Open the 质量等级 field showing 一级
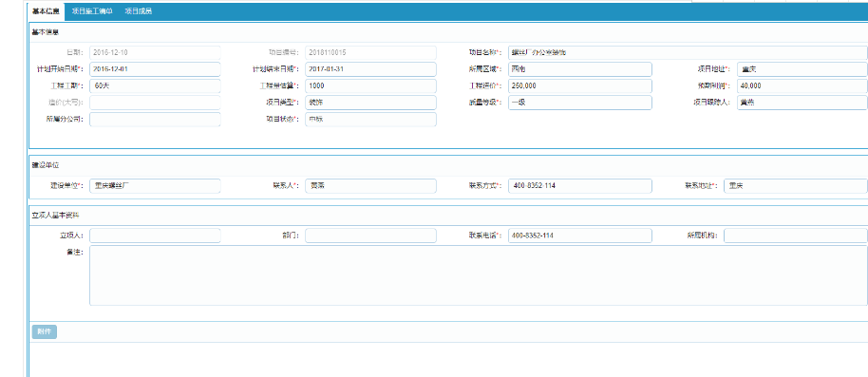The image size is (868, 377). [579, 103]
